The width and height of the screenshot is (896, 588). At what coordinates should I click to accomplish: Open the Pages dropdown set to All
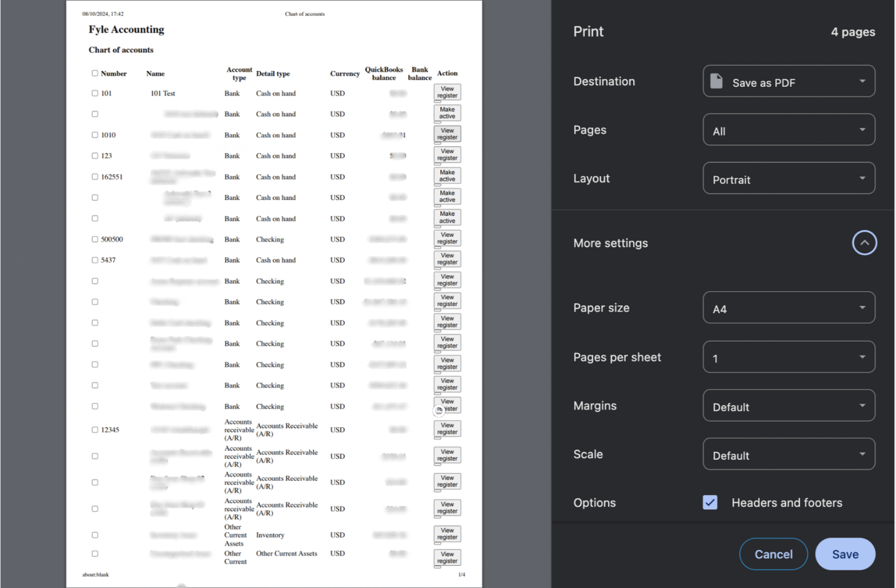(x=789, y=130)
